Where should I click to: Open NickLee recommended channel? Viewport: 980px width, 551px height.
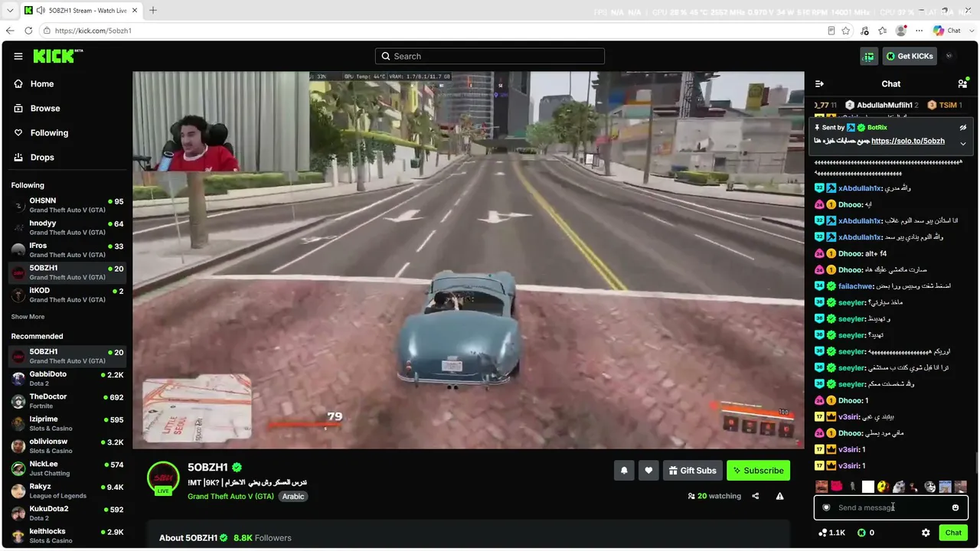tap(67, 468)
